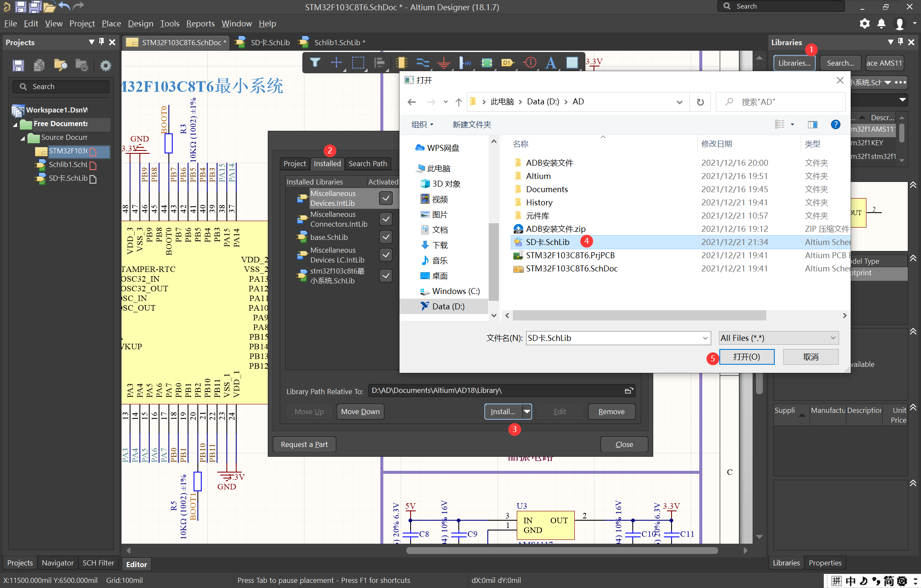Open the Design menu

pyautogui.click(x=140, y=23)
